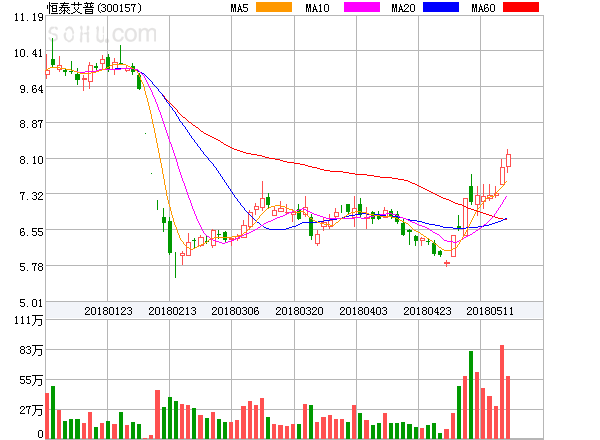600x440 pixels.
Task: Click the 8.87 price axis label
Action: pos(31,124)
